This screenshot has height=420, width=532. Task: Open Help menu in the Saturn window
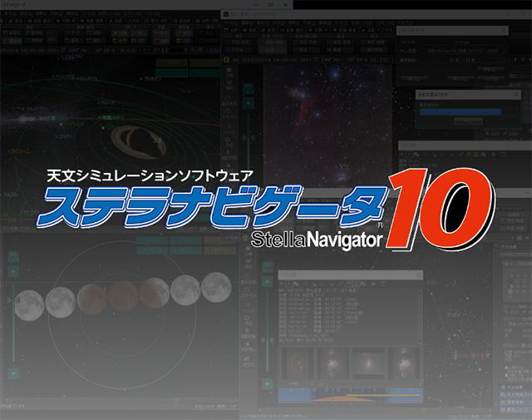[x=153, y=14]
